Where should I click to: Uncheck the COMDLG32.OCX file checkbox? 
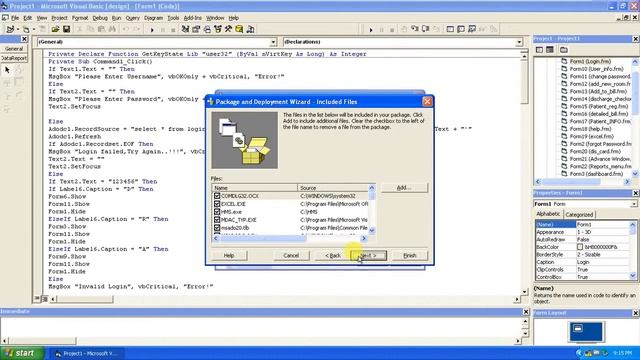click(x=217, y=196)
